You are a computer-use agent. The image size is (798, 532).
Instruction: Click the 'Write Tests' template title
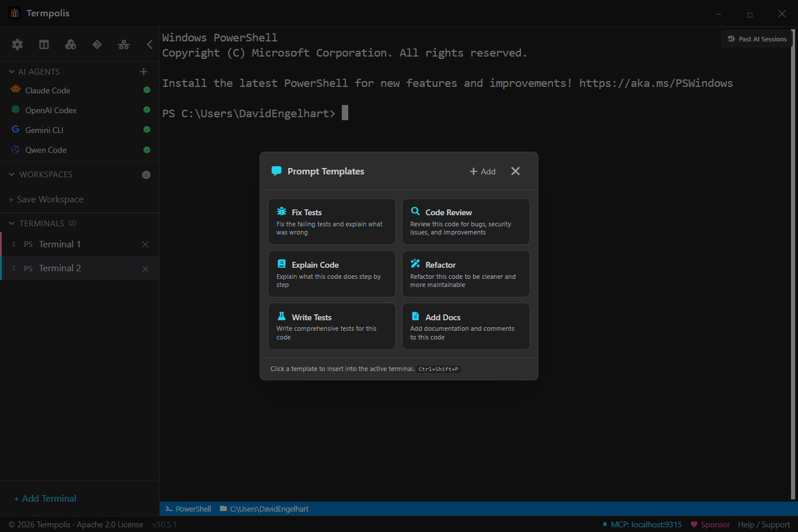pos(311,317)
